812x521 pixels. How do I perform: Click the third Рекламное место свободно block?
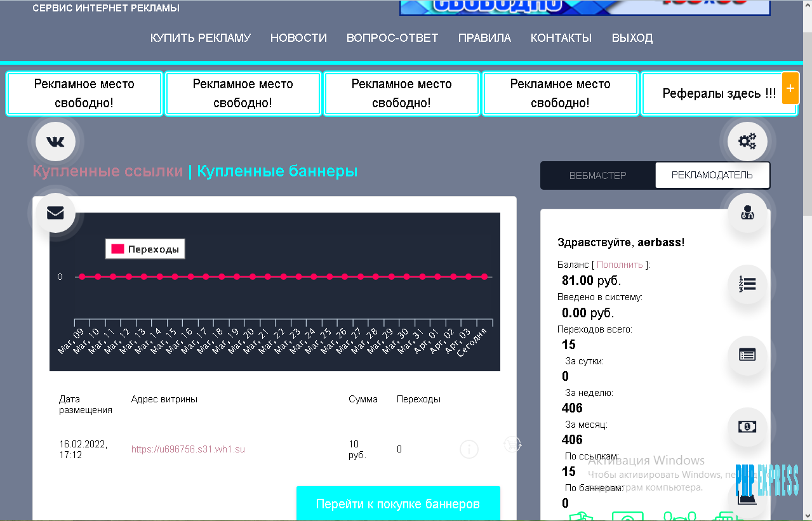click(402, 93)
